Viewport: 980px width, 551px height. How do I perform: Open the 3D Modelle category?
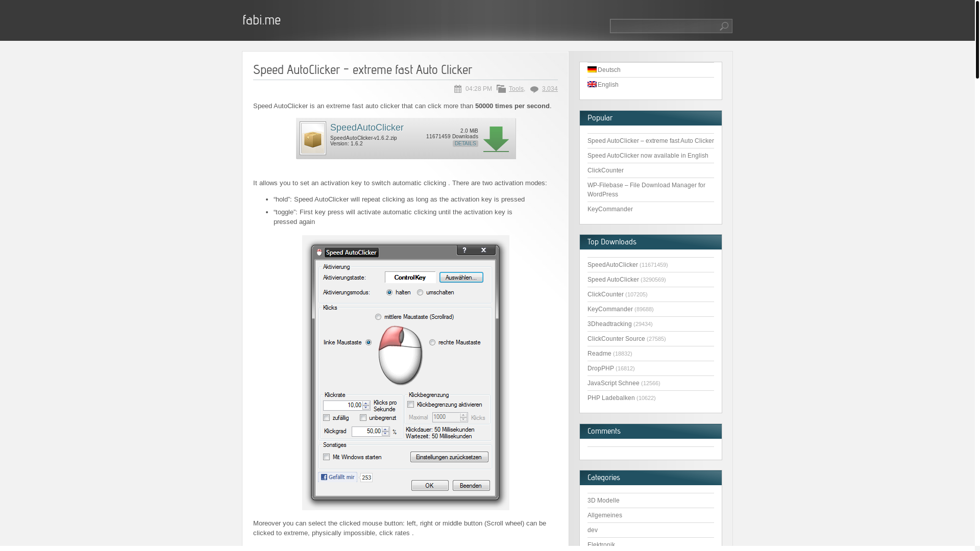coord(603,500)
